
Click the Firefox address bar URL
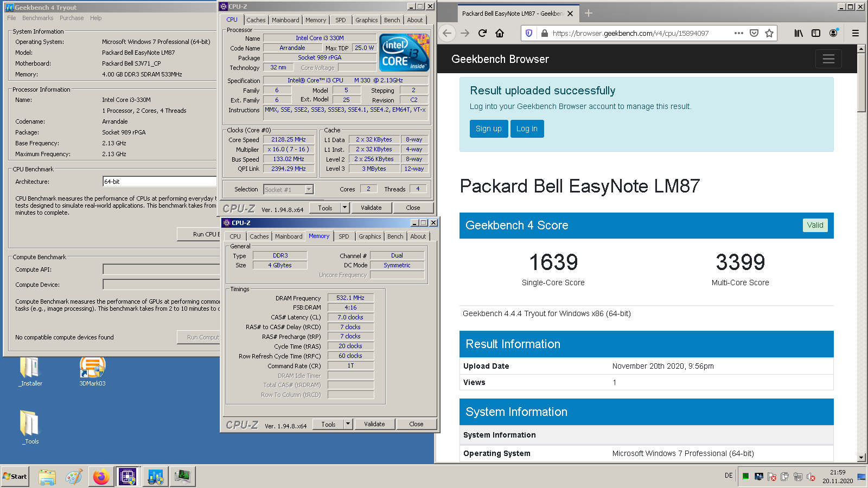[x=630, y=33]
